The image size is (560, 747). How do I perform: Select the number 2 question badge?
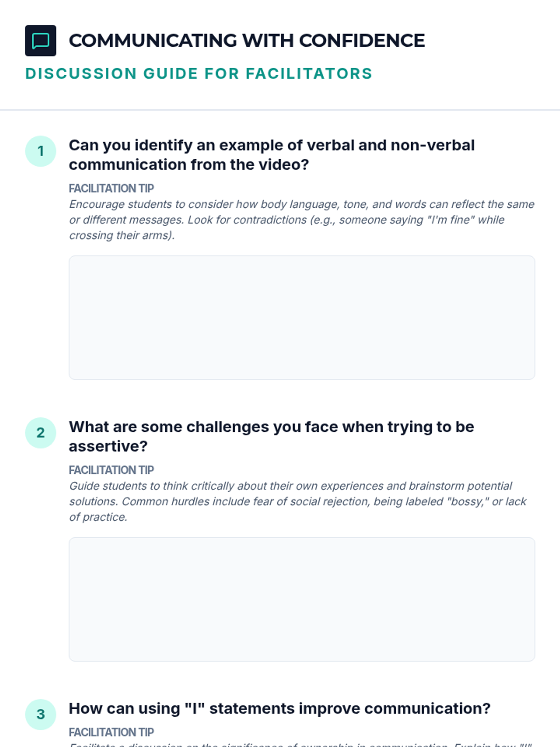pos(41,433)
